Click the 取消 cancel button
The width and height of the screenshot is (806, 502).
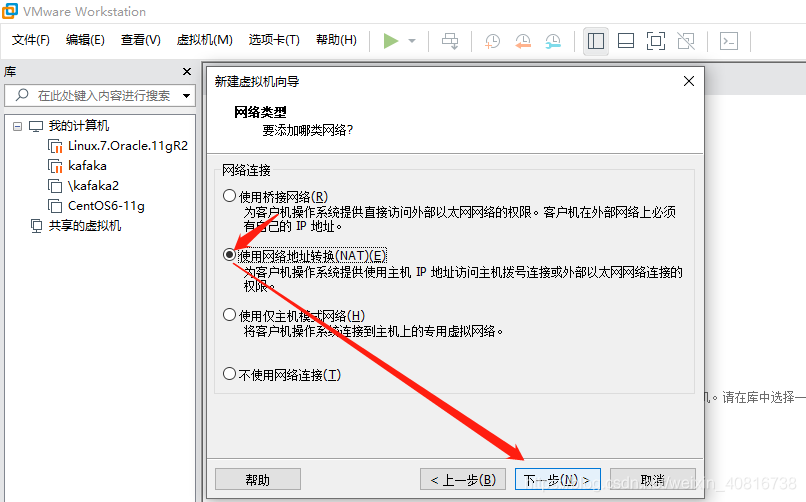pyautogui.click(x=653, y=480)
